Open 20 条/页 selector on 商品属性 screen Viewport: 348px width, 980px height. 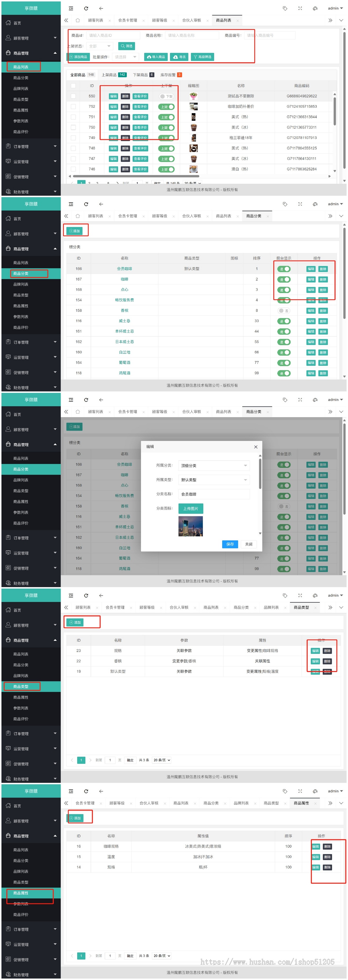(x=162, y=956)
